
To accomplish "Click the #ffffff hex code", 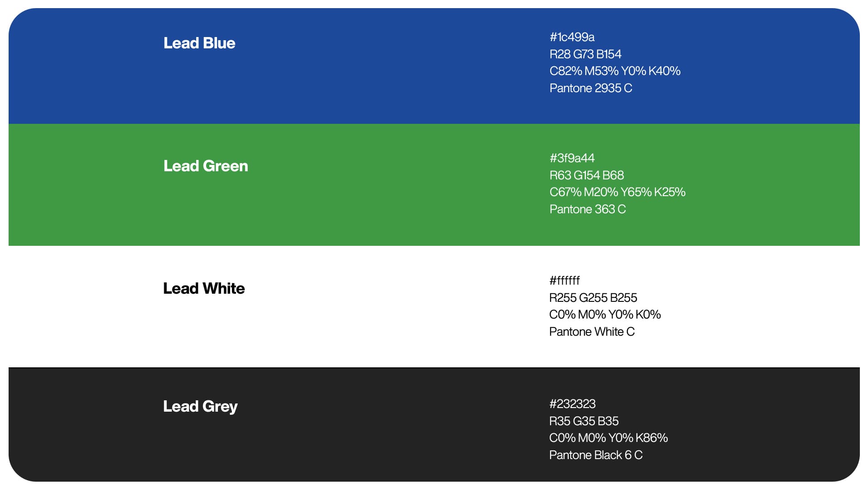I will [564, 281].
